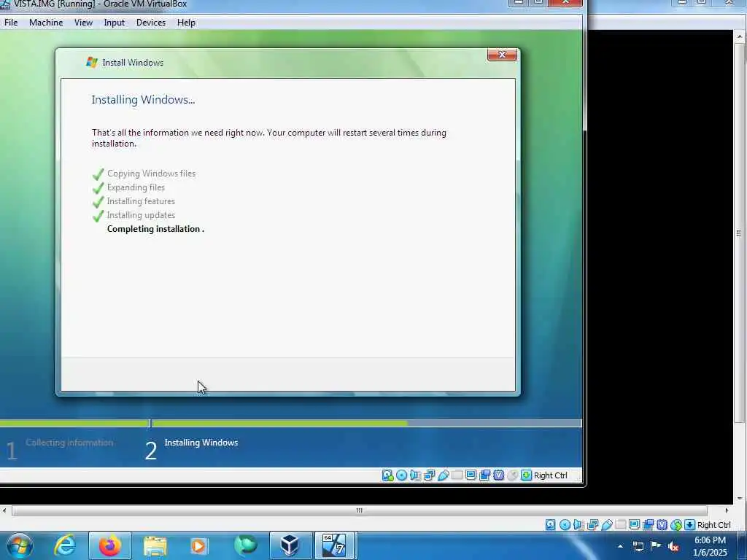Viewport: 747px width, 560px height.
Task: Click the vertical scrollbar thumb of outer window
Action: point(740,233)
